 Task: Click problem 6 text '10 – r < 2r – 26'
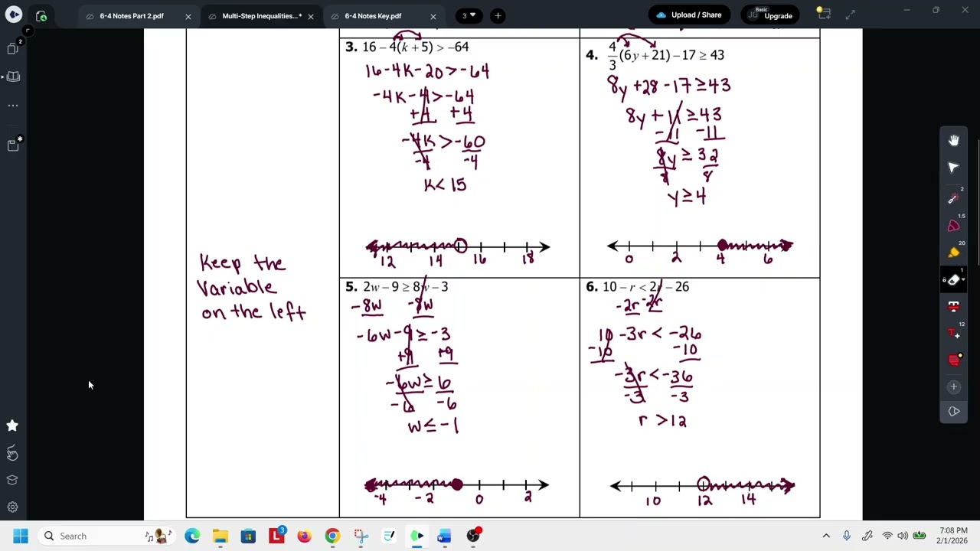645,287
